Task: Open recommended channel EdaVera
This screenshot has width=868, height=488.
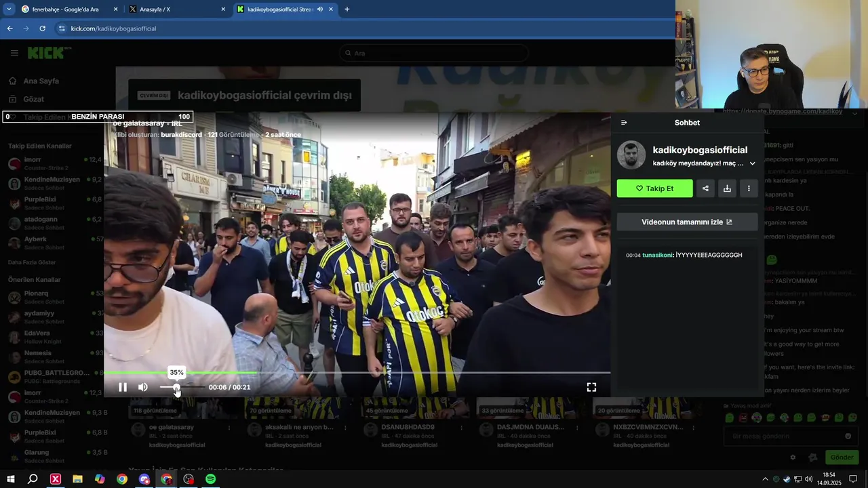Action: click(x=54, y=336)
